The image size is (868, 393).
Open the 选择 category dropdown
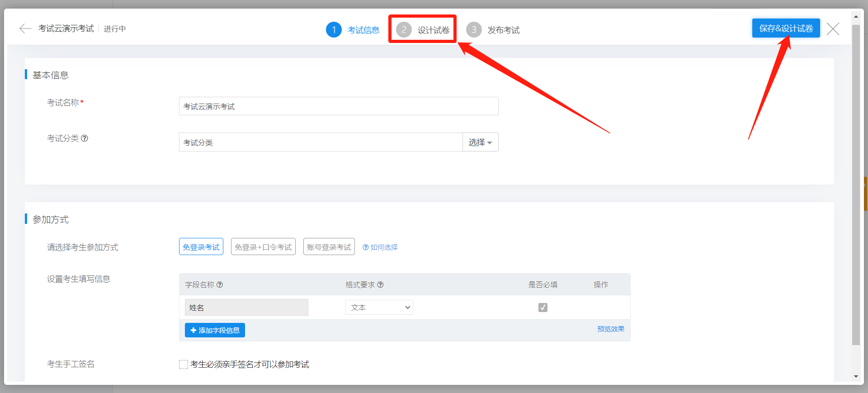(480, 142)
